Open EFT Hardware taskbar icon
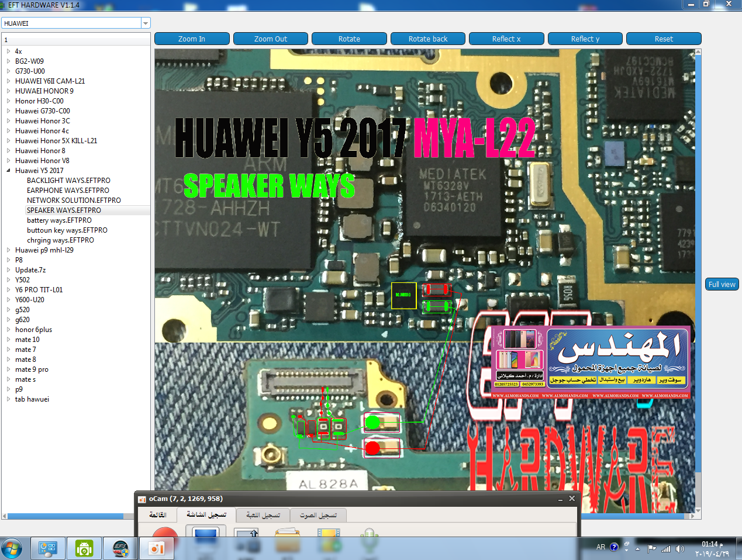This screenshot has width=742, height=560. coord(120,549)
